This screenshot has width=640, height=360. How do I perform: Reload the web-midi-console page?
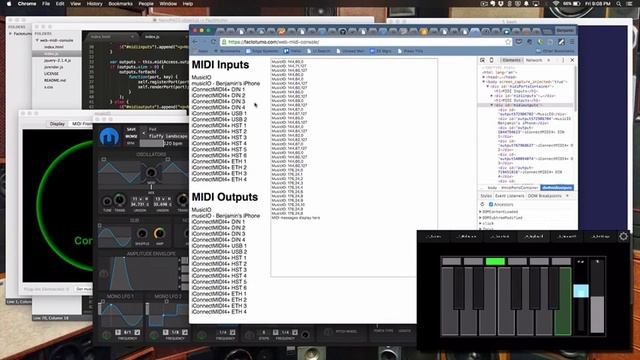tap(213, 42)
